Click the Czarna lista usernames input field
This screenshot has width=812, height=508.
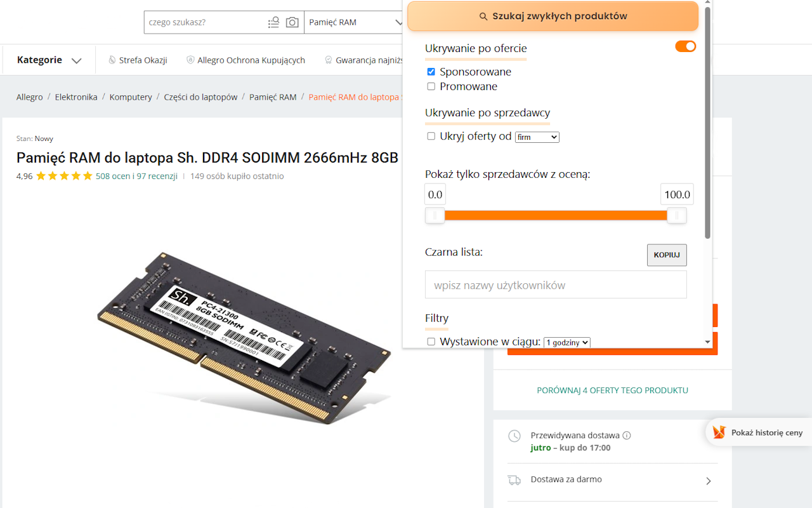[x=556, y=285]
